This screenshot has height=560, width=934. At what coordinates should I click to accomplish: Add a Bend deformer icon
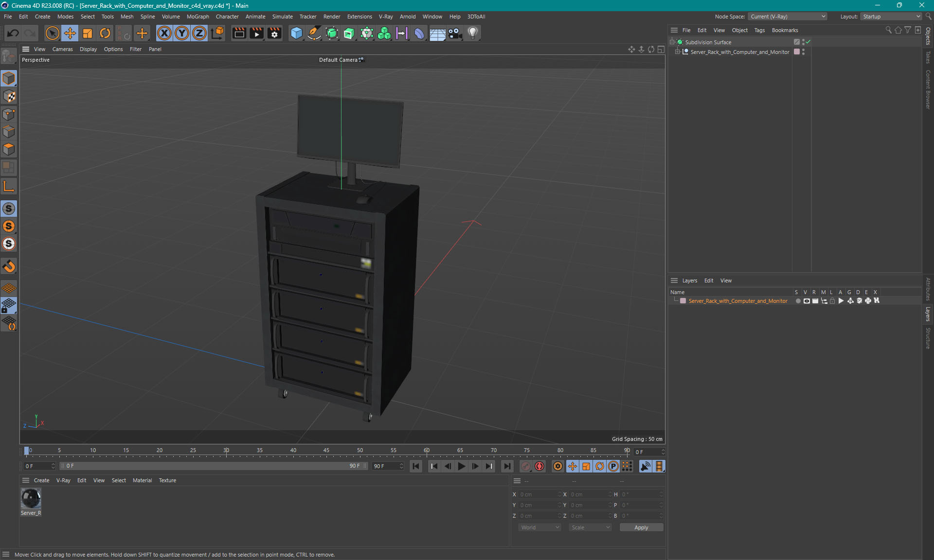click(x=419, y=33)
